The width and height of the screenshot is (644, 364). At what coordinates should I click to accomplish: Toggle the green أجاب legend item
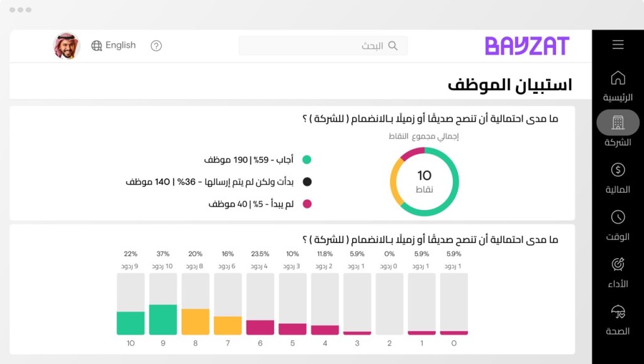[x=306, y=160]
